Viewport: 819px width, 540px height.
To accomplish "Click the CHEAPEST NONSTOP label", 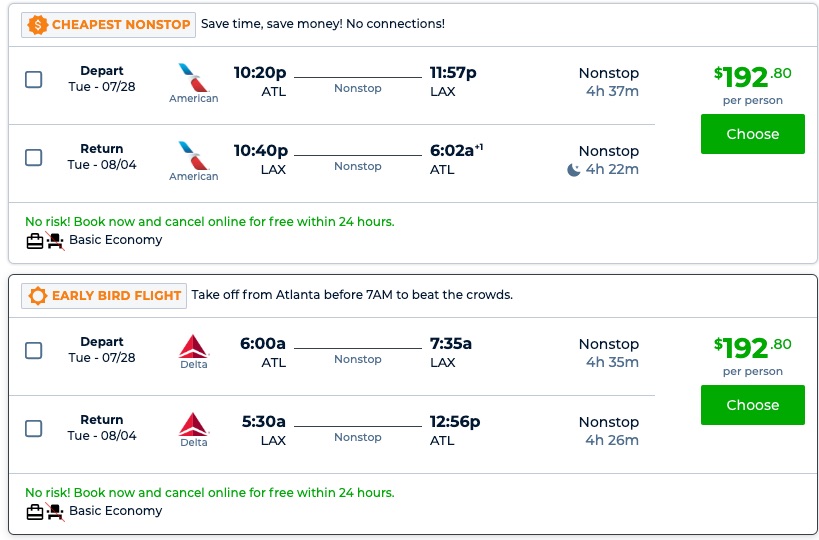I will pos(122,24).
